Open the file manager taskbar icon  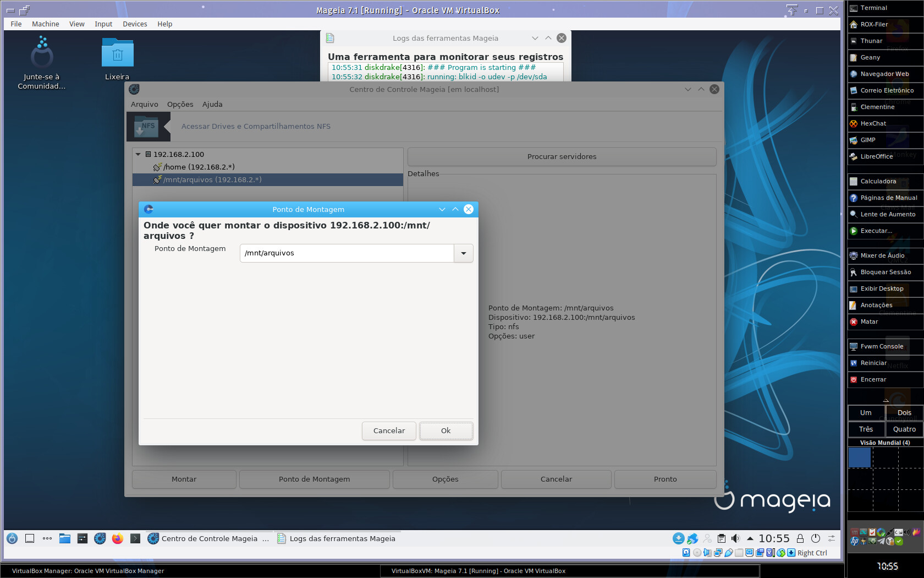click(x=65, y=538)
